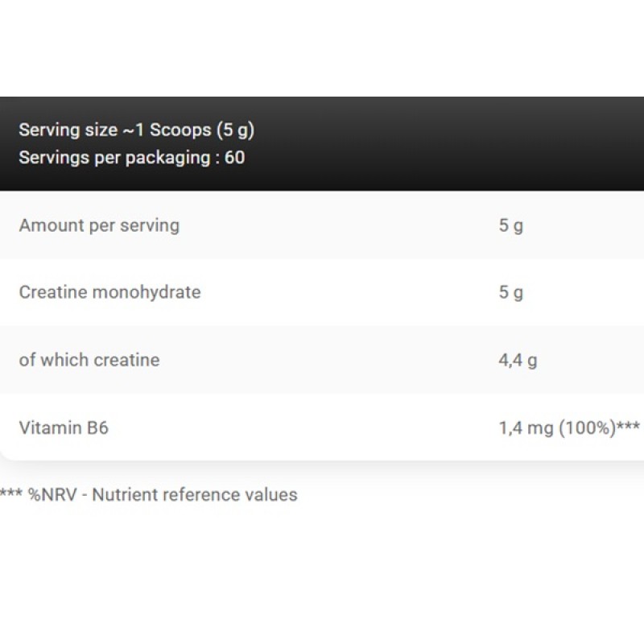
Task: Click the "Vitamin B6" row label
Action: click(x=64, y=427)
